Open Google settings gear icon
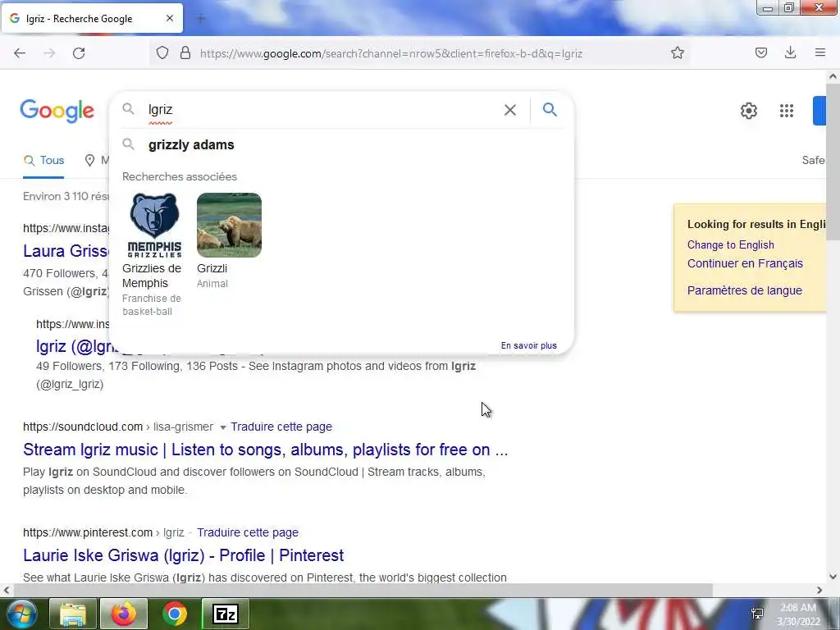 (x=748, y=111)
